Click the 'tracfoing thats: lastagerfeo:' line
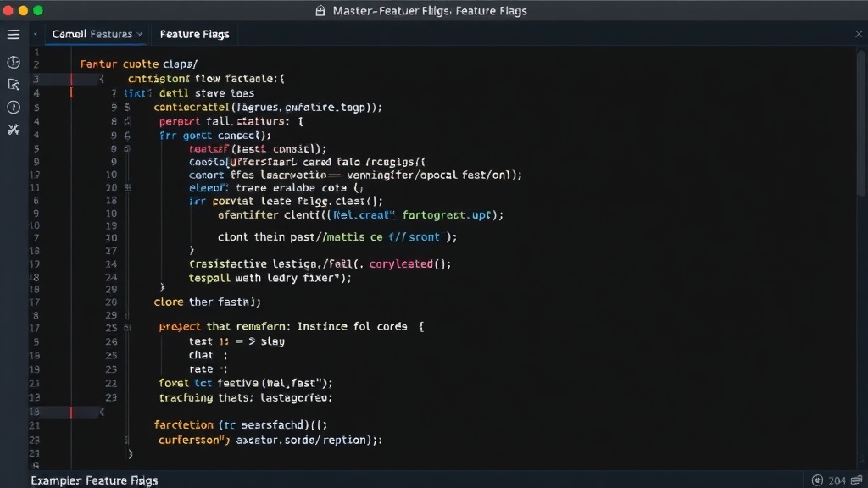 246,397
